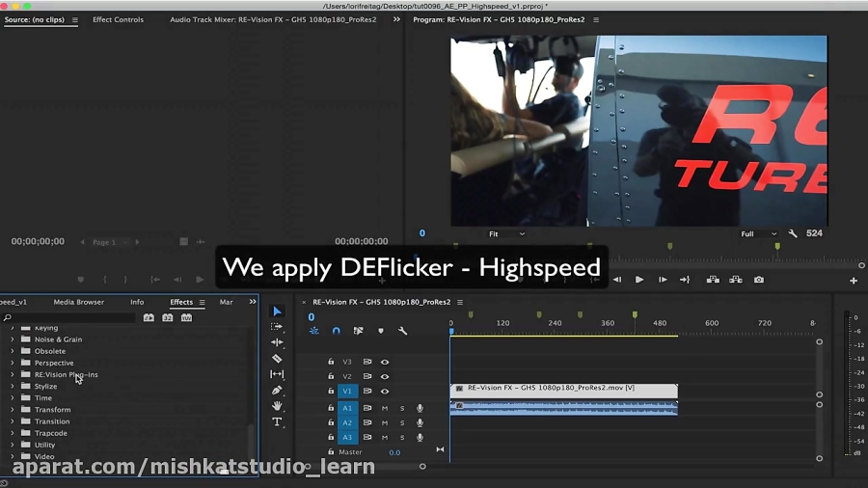This screenshot has height=488, width=868.
Task: Expand the Obsolete effects folder
Action: tap(13, 351)
